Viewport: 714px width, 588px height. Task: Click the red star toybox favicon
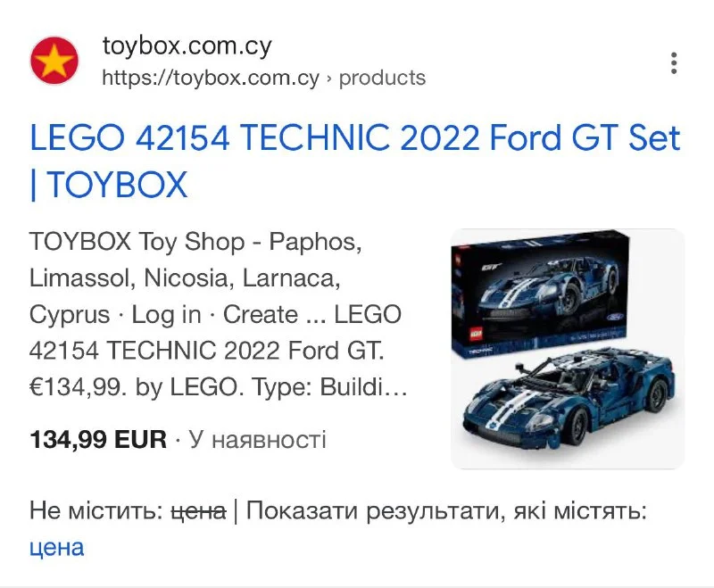[x=54, y=61]
